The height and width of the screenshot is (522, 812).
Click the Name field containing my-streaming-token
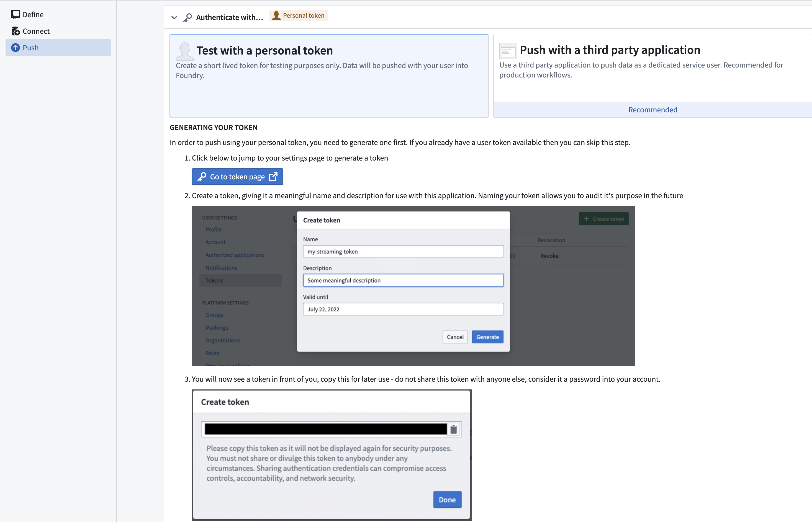point(403,251)
